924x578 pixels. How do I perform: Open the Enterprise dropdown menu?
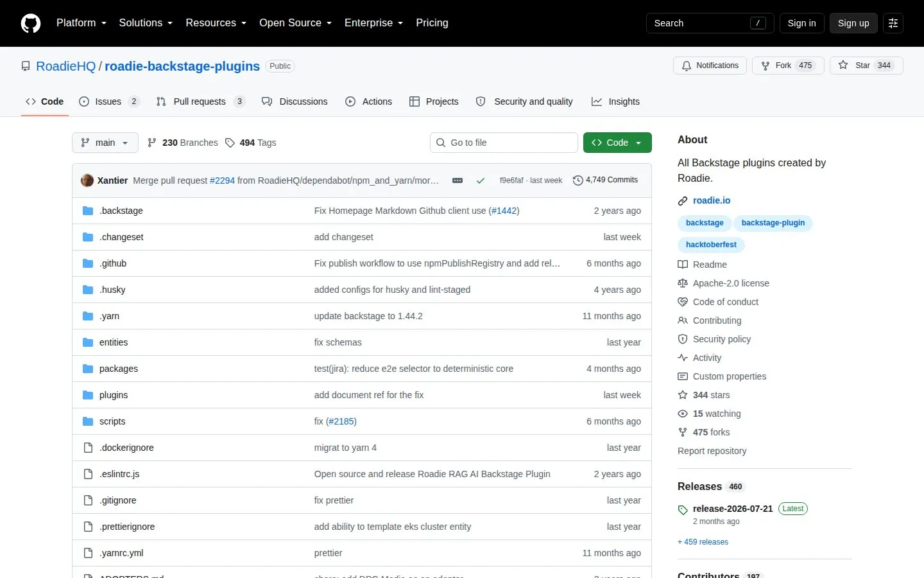click(373, 23)
